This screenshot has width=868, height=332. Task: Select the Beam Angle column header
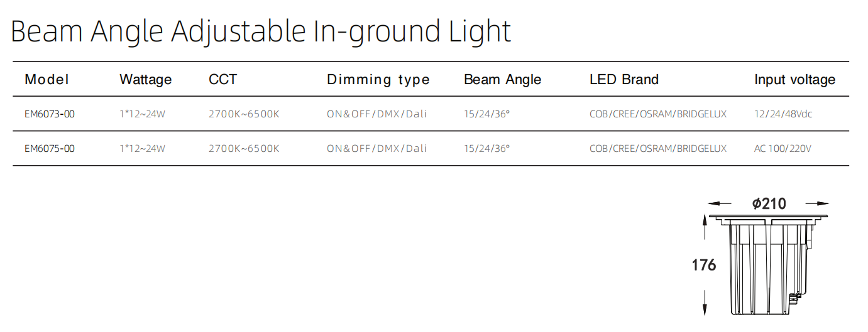point(502,80)
